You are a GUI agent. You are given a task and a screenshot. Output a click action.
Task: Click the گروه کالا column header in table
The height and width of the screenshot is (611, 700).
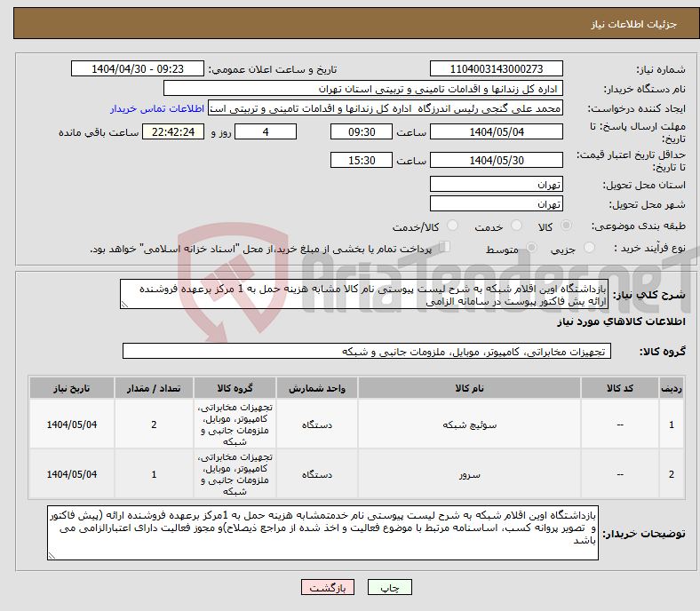tap(235, 388)
